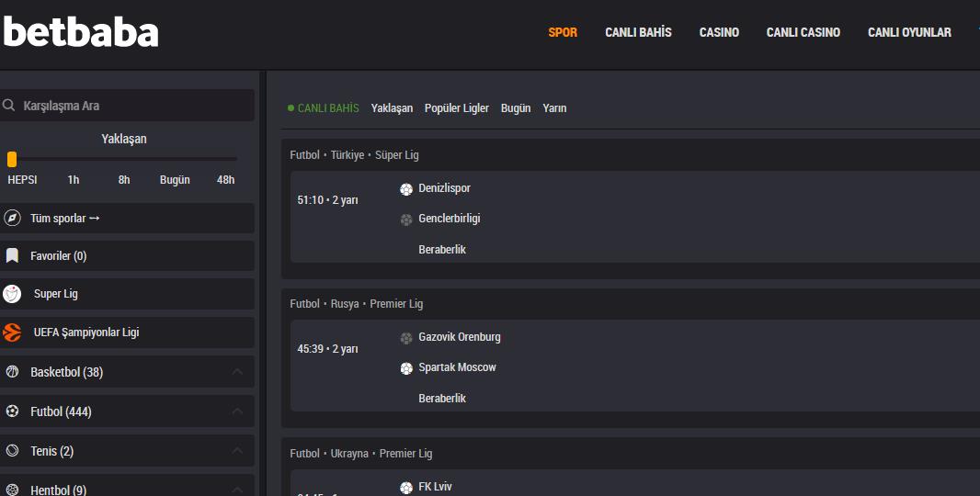Image resolution: width=980 pixels, height=496 pixels.
Task: Open the CANLI OYUNLAR menu item
Action: (x=909, y=32)
